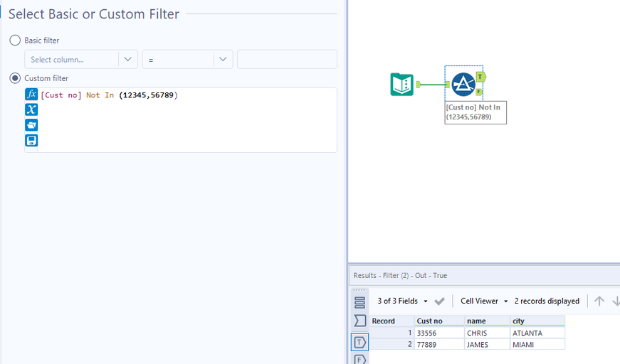The width and height of the screenshot is (620, 364).
Task: Open the X columns and constants icon
Action: 31,109
